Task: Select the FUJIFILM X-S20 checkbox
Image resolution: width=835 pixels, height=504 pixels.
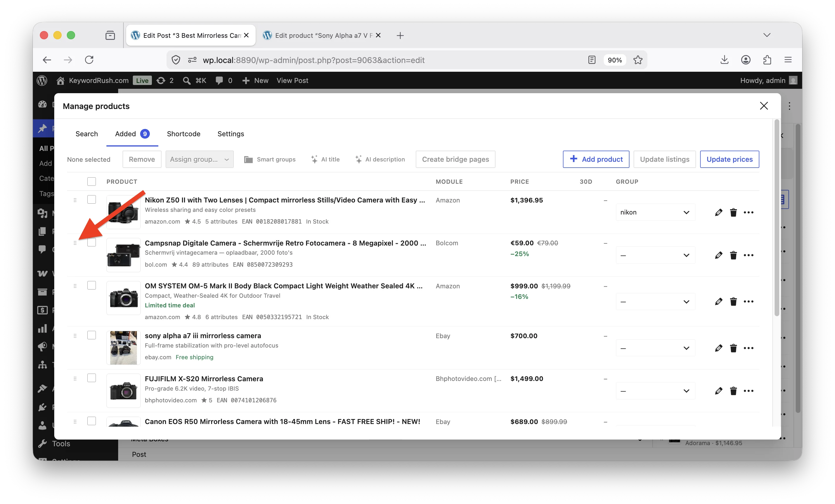Action: (91, 378)
